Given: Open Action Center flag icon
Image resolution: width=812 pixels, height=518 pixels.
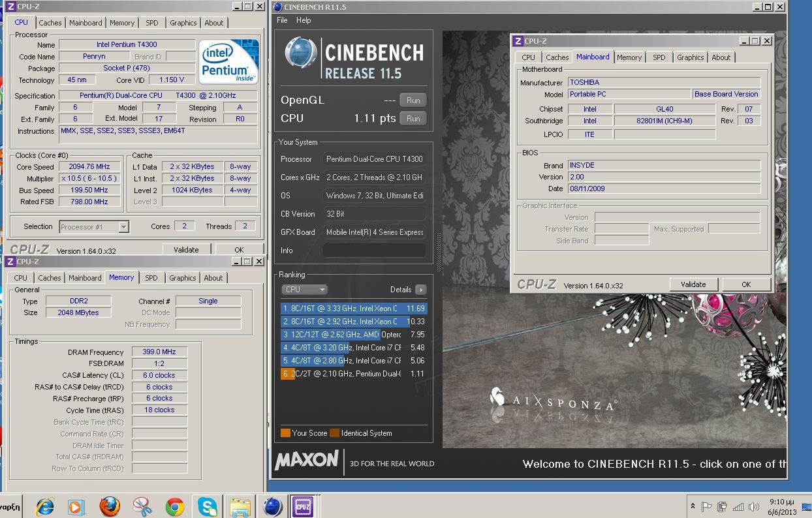Looking at the screenshot, I should pos(707,506).
